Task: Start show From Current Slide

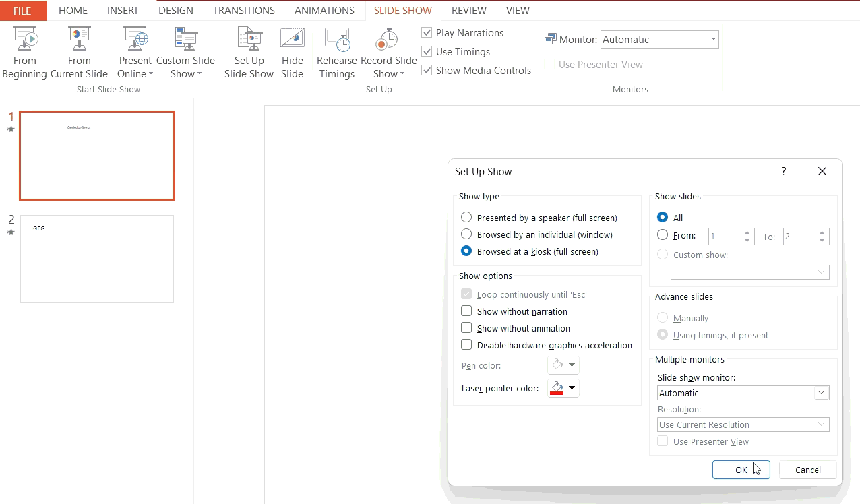Action: point(79,53)
